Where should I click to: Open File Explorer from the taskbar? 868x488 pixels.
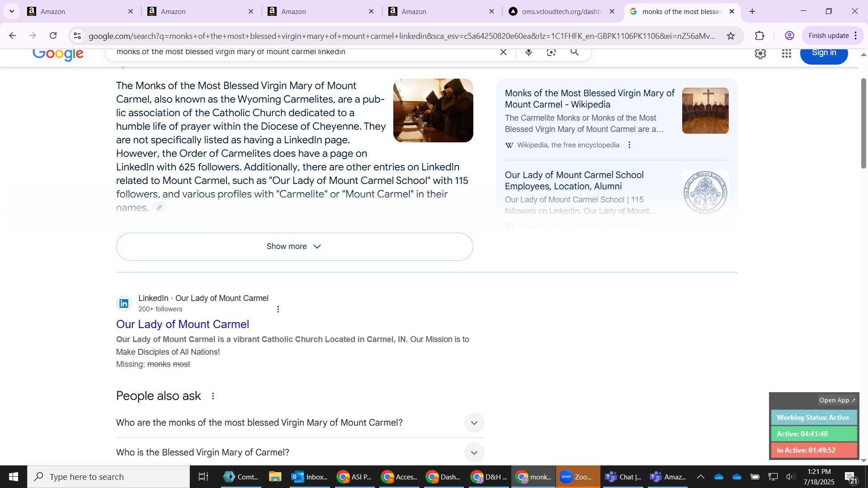coord(275,477)
